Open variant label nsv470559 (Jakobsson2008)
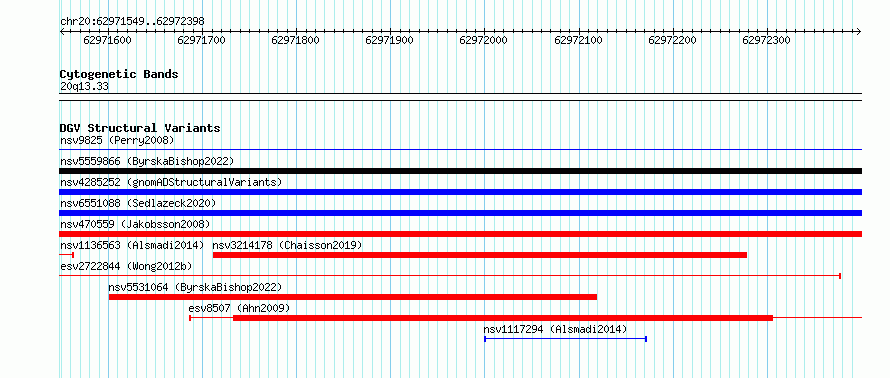890x378 pixels. pyautogui.click(x=135, y=224)
